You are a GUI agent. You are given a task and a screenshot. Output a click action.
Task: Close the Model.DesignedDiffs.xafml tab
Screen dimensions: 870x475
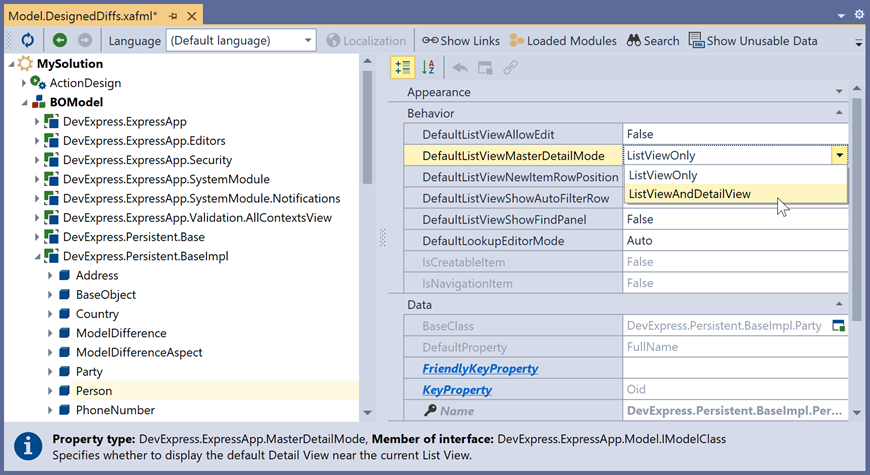[x=192, y=16]
